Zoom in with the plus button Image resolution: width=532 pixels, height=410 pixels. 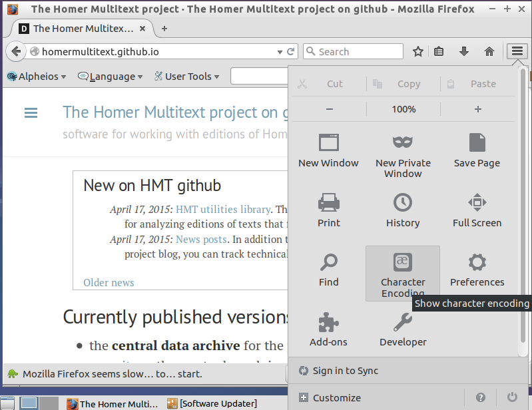(x=477, y=109)
